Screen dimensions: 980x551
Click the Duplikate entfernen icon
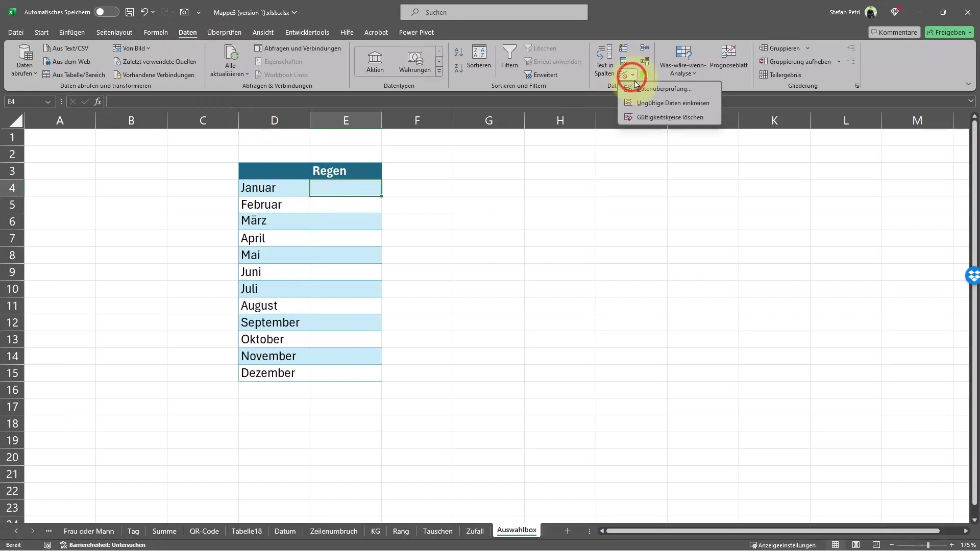click(623, 61)
